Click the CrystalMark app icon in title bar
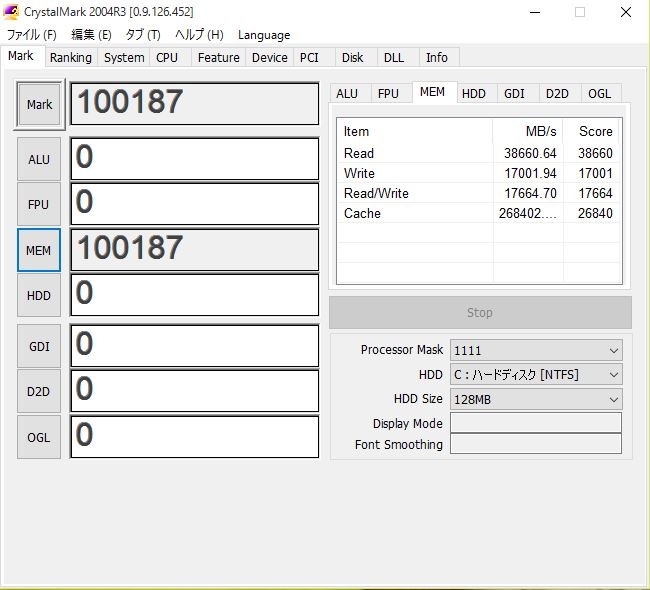Screen dimensions: 650x590 pyautogui.click(x=10, y=12)
